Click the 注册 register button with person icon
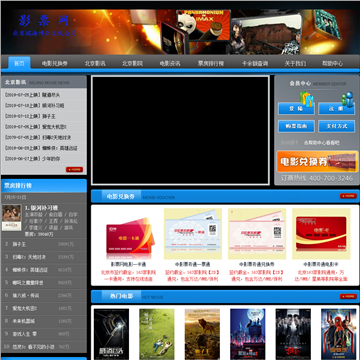 [336, 108]
